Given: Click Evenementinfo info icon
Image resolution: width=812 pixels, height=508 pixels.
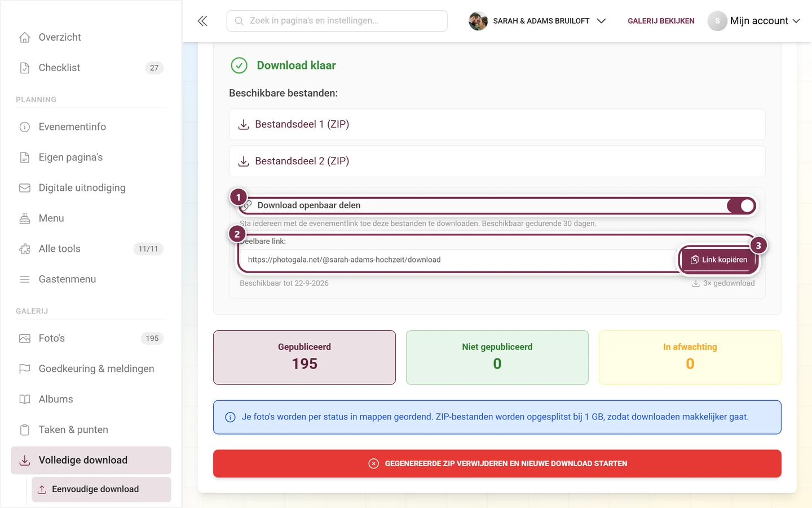Looking at the screenshot, I should (x=25, y=127).
